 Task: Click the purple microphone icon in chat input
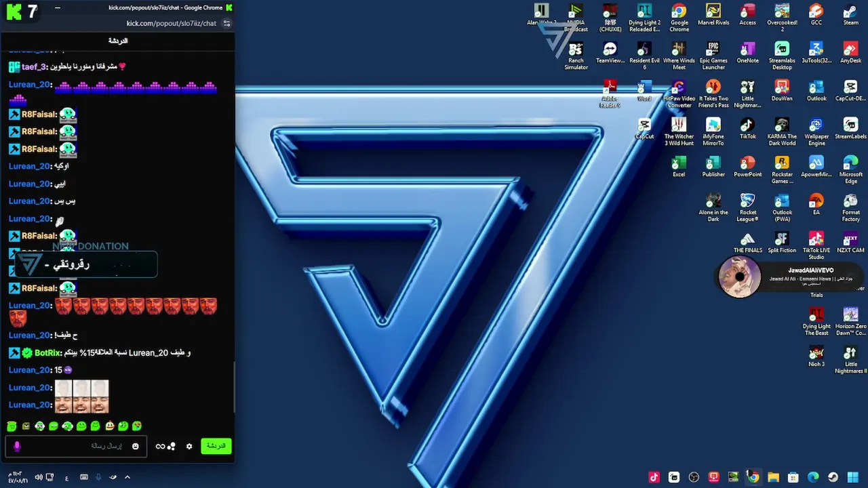coord(17,446)
